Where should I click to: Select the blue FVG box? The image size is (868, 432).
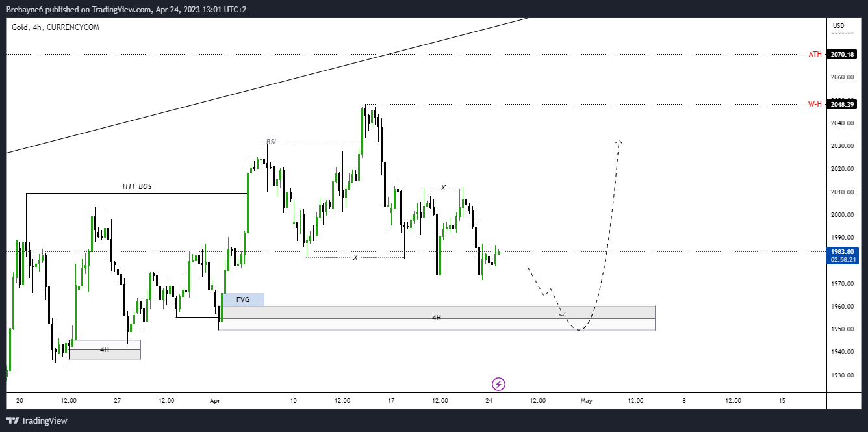pos(243,299)
